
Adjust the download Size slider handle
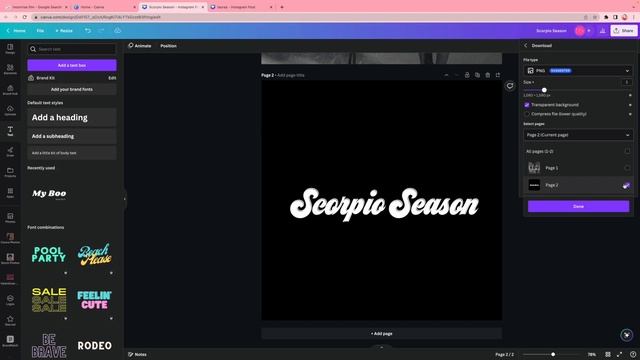pos(544,90)
